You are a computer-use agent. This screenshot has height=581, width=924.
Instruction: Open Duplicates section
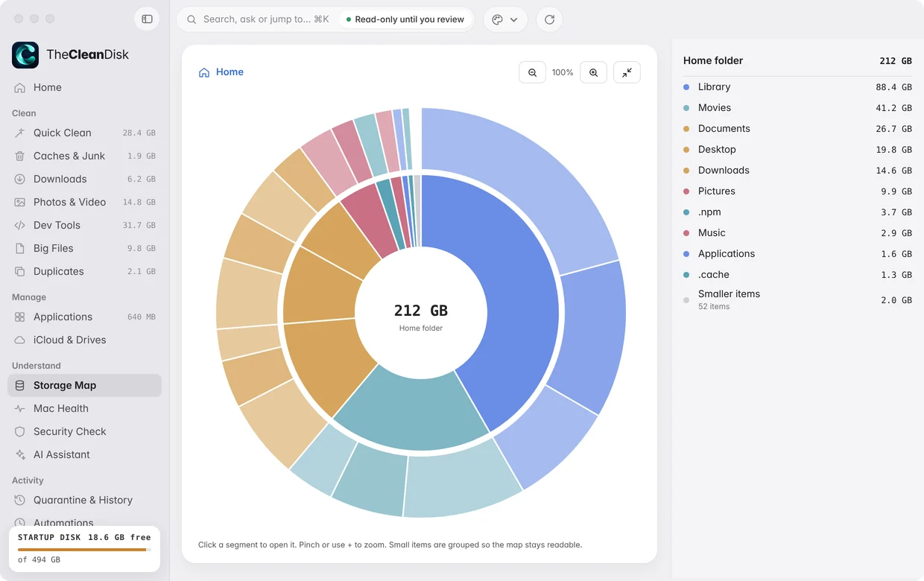[84, 271]
